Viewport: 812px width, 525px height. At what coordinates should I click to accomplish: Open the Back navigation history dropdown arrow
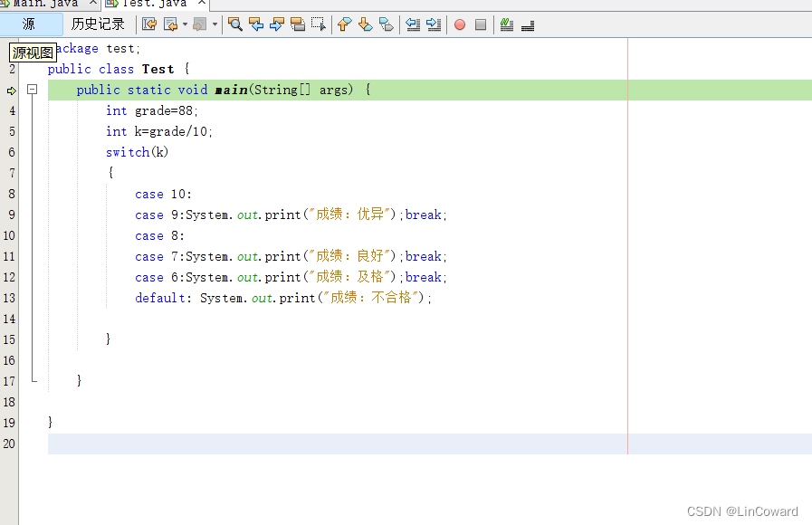185,24
